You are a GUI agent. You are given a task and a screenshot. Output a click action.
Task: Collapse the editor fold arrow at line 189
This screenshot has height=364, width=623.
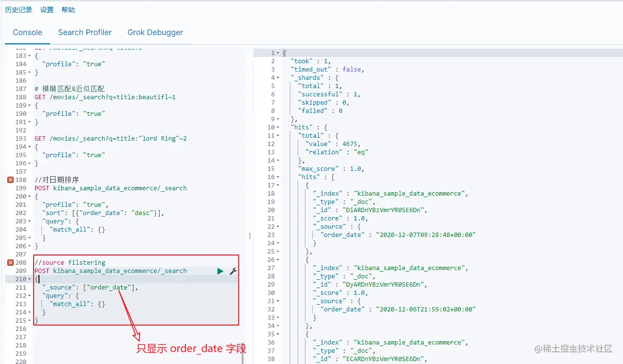[x=30, y=106]
